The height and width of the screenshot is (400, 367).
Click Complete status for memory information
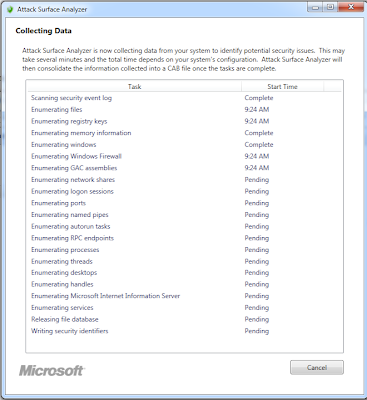[259, 133]
